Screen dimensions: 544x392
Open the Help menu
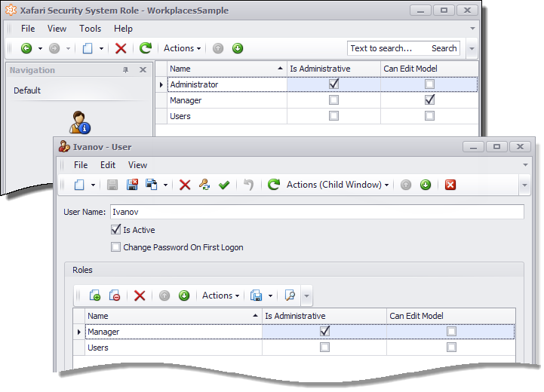coord(123,29)
